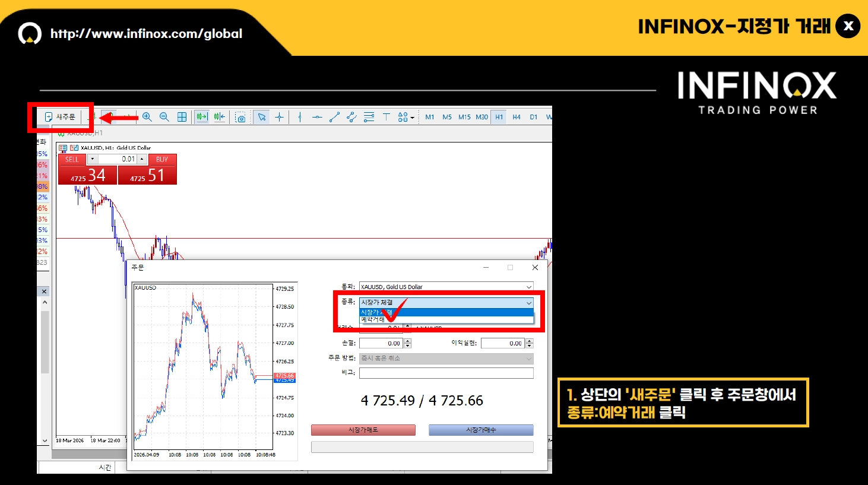The width and height of the screenshot is (868, 485).
Task: Activate the crosshair tool
Action: coord(279,117)
